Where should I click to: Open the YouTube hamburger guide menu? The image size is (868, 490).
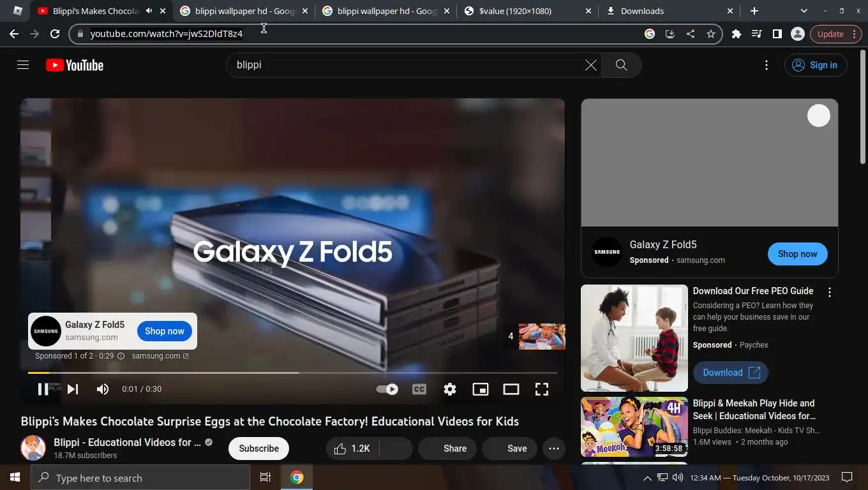(x=23, y=64)
